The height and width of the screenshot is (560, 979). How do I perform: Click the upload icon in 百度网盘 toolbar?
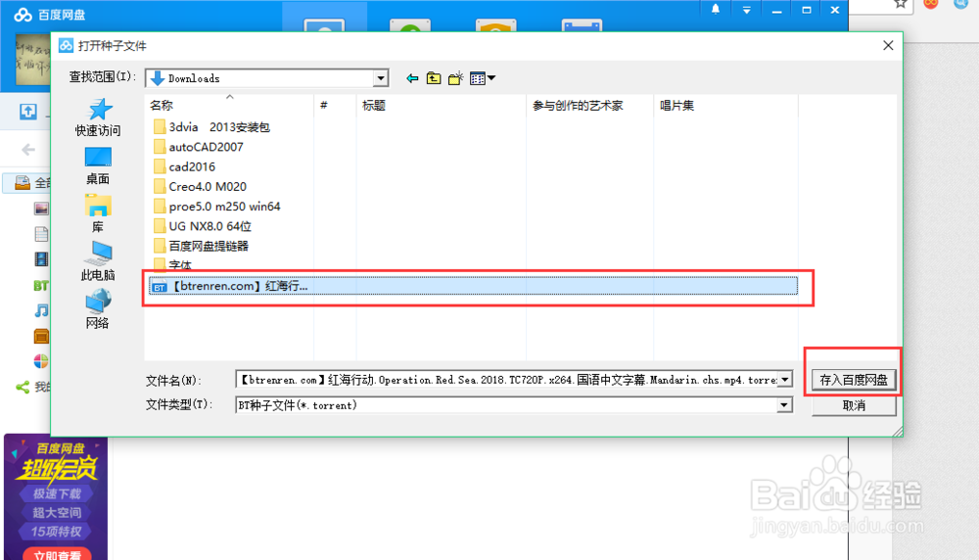pyautogui.click(x=28, y=112)
